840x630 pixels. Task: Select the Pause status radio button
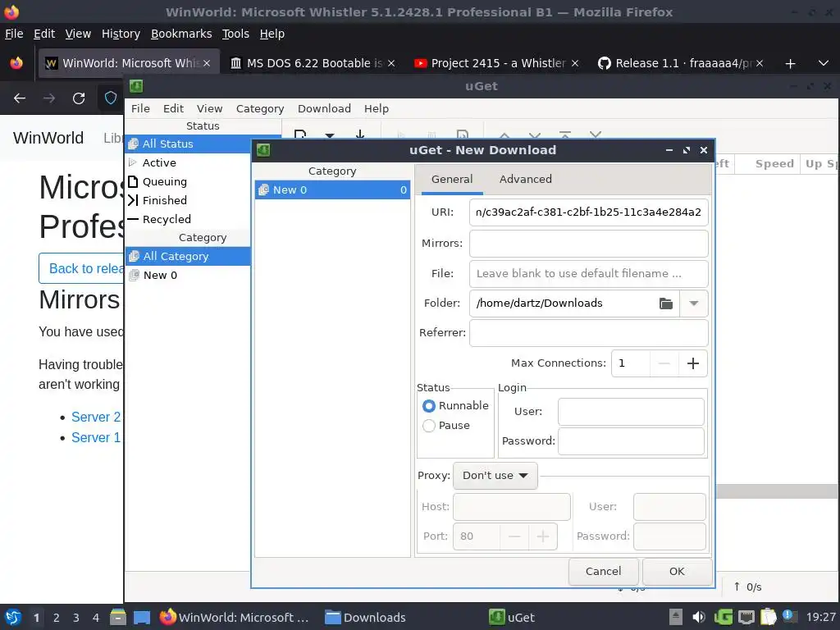(428, 426)
